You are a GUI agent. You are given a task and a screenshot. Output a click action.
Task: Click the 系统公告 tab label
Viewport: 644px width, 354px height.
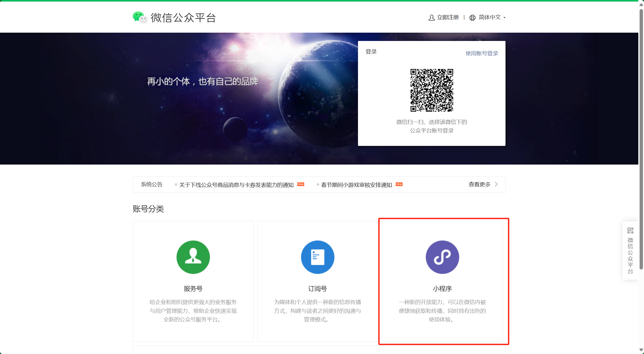[x=152, y=184]
